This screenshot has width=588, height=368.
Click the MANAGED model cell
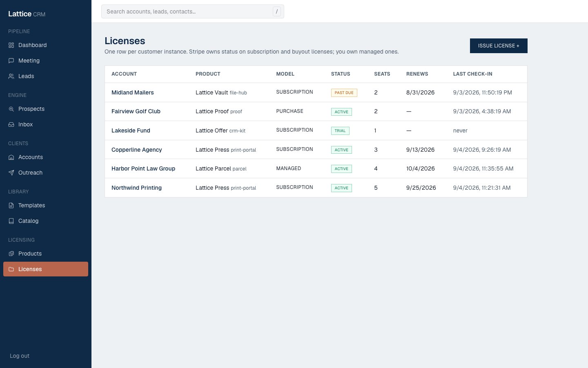point(289,168)
